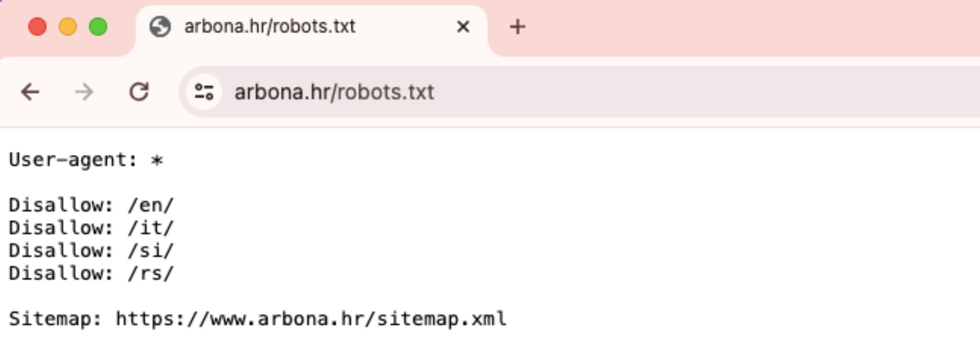
Task: Click the Disallow: /si/ line
Action: coord(91,251)
